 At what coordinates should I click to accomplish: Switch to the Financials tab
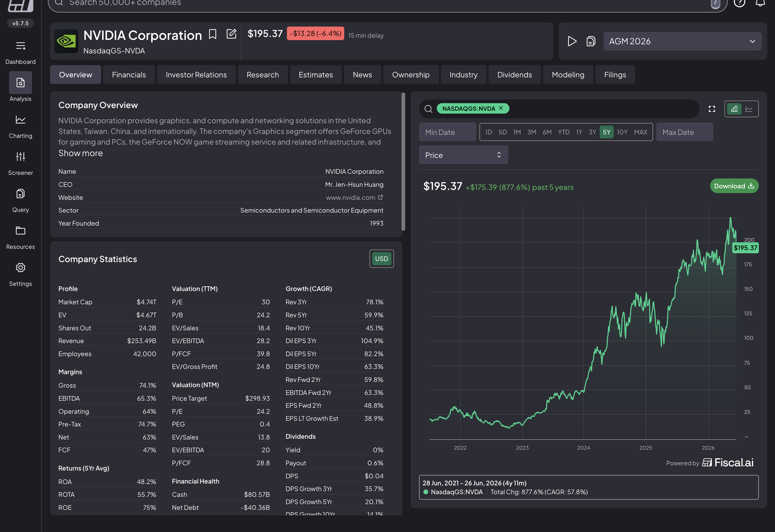129,75
